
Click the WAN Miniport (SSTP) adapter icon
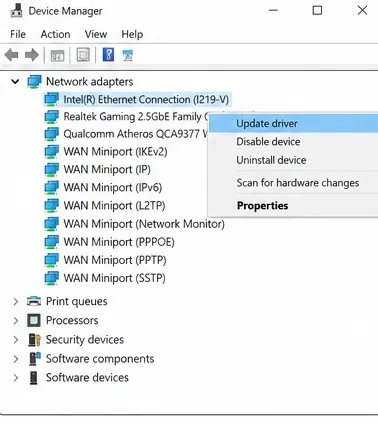coord(52,278)
